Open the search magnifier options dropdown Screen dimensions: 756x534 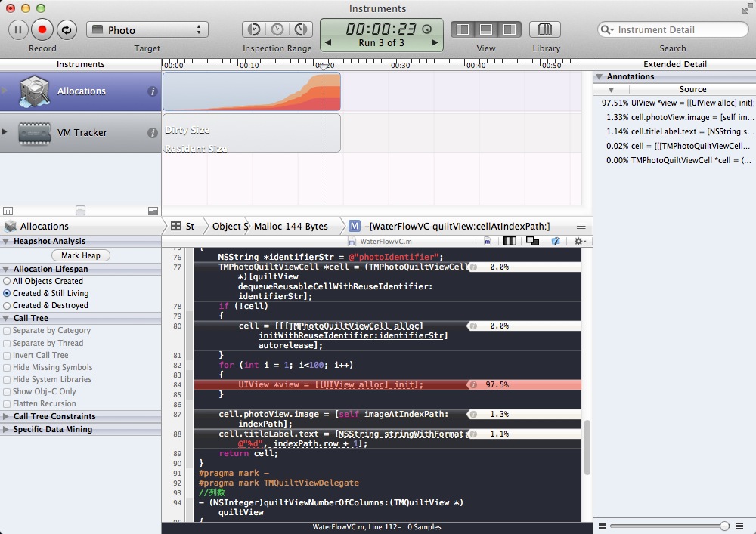point(608,30)
